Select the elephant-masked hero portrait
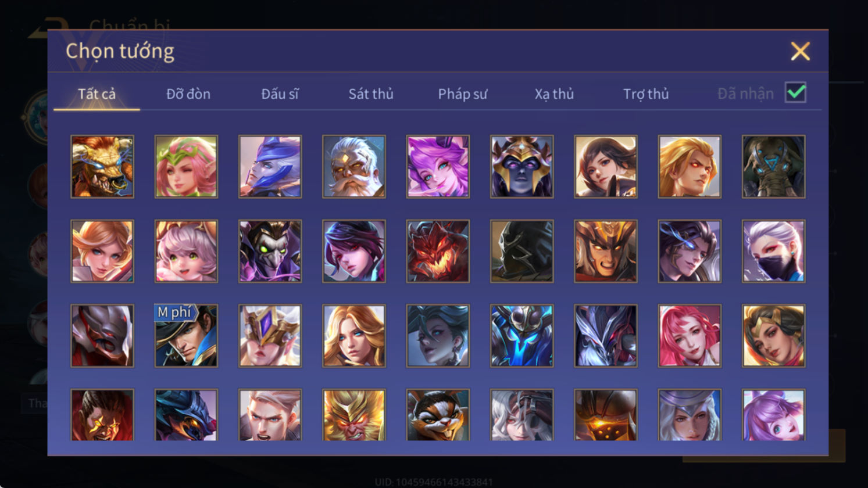Viewport: 868px width, 488px height. click(773, 167)
